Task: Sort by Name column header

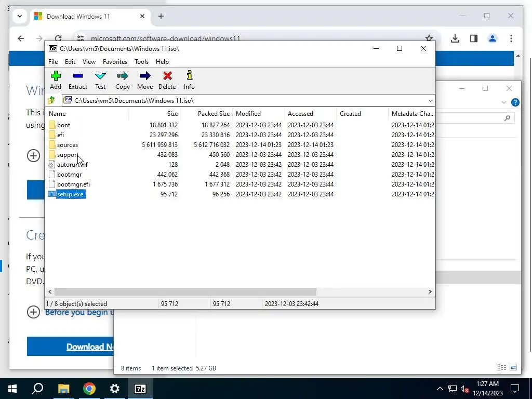Action: coord(87,114)
